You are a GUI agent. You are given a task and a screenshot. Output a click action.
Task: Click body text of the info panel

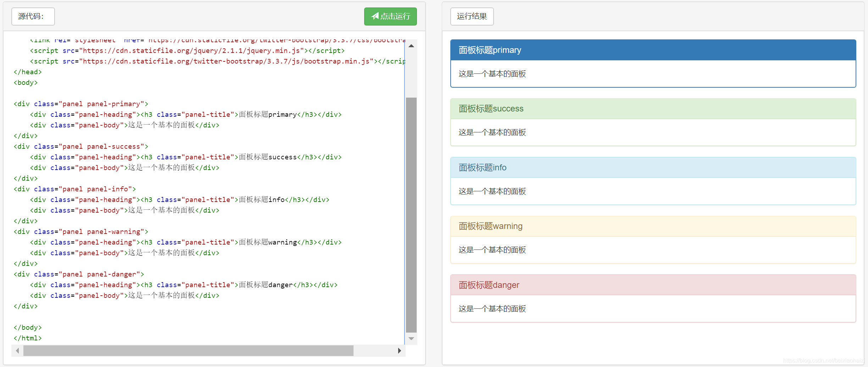tap(492, 191)
